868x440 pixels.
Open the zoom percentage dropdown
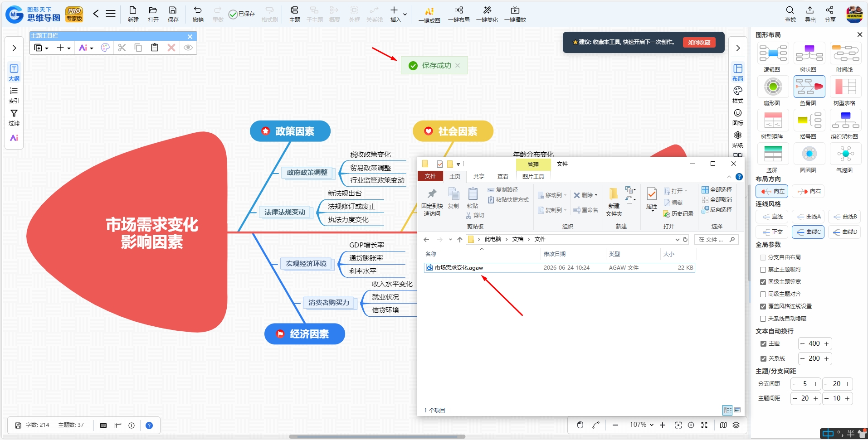652,425
